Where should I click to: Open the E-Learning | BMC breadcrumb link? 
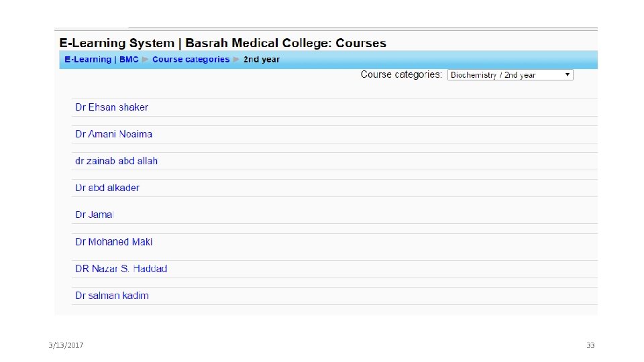[x=101, y=60]
